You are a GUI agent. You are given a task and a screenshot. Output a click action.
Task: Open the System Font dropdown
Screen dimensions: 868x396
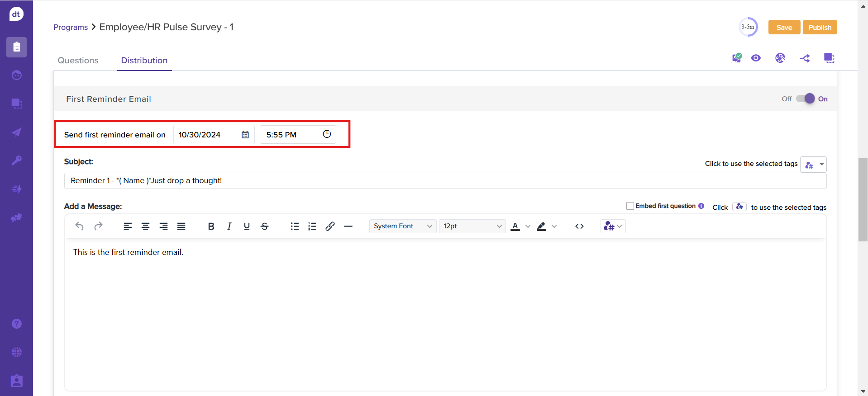(x=403, y=226)
